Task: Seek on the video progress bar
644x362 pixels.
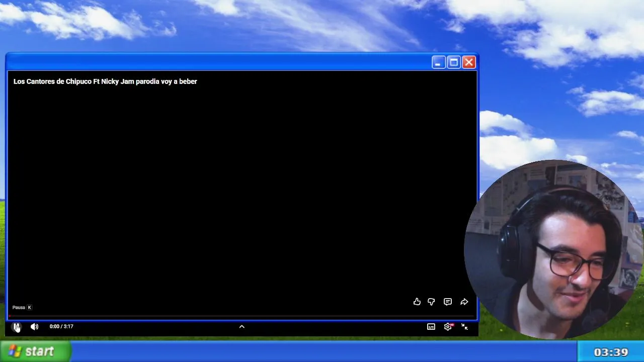Action: [242, 317]
